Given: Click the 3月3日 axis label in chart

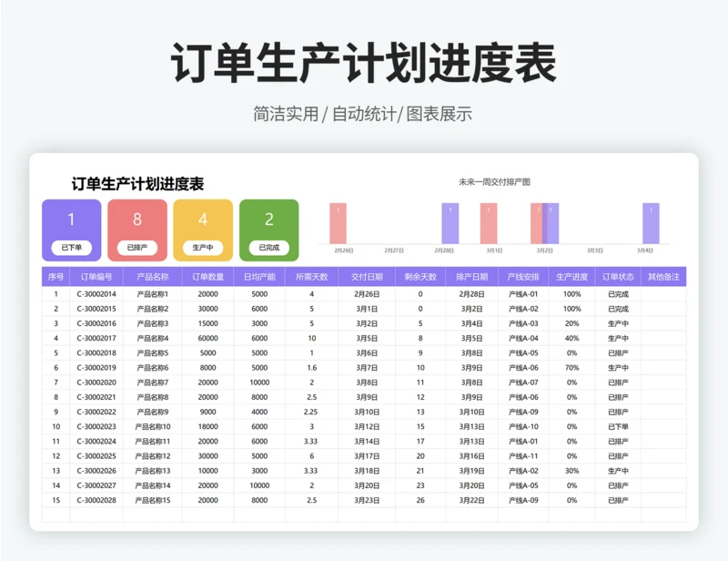Looking at the screenshot, I should click(x=595, y=250).
